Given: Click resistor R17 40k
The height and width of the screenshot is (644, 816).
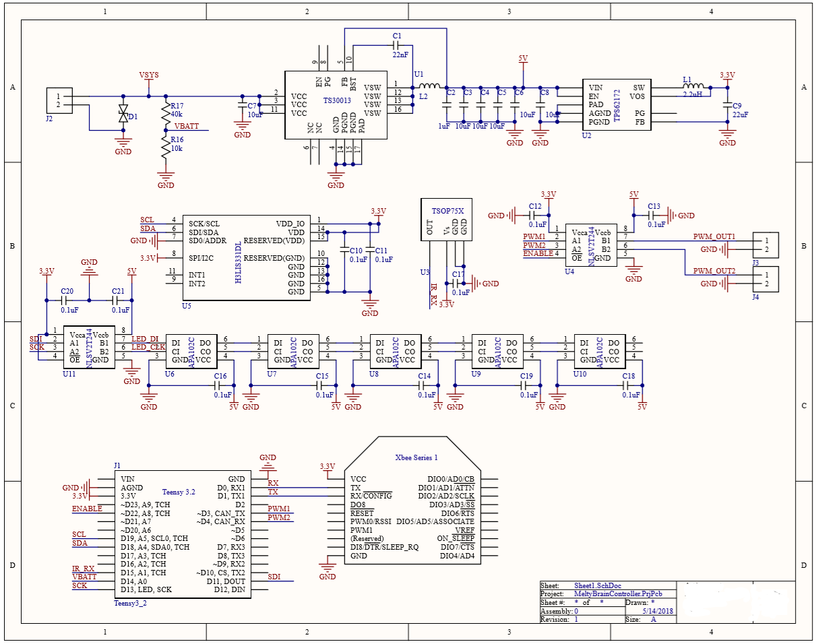Looking at the screenshot, I should click(165, 113).
